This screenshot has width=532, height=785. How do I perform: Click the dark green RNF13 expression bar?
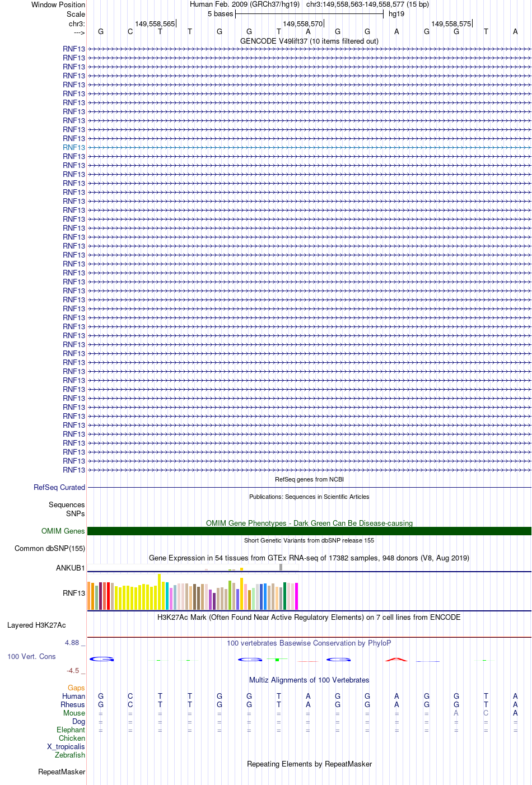pyautogui.click(x=284, y=596)
